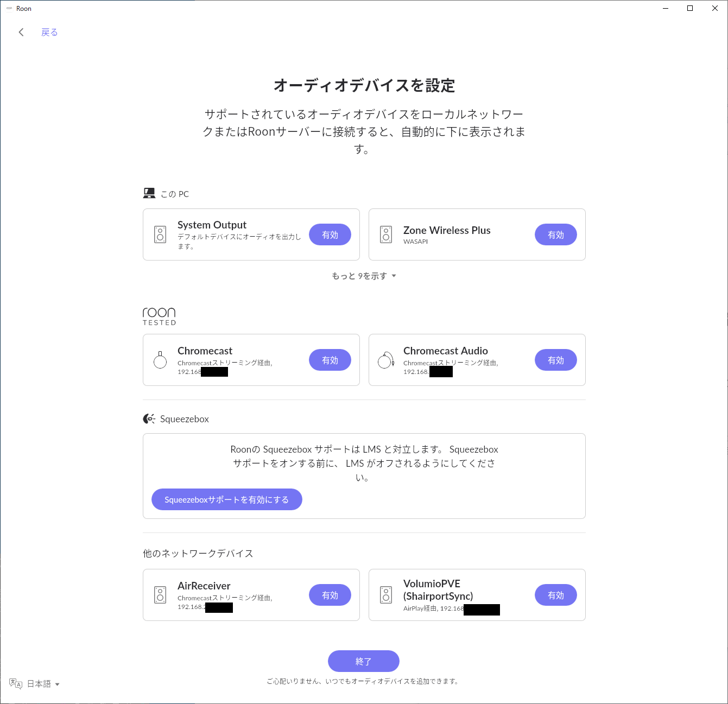This screenshot has height=704, width=728.
Task: Click the Roon app icon in title bar
Action: (x=9, y=8)
